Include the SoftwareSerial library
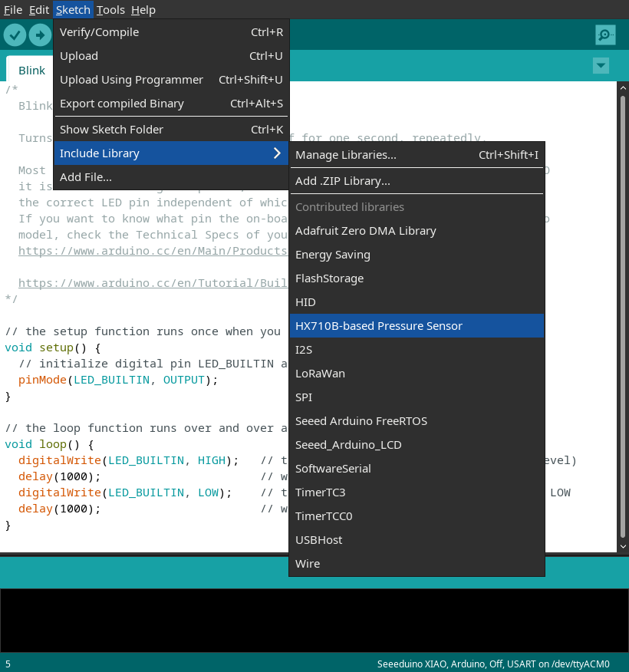Screen dimensions: 629x672 [417, 469]
